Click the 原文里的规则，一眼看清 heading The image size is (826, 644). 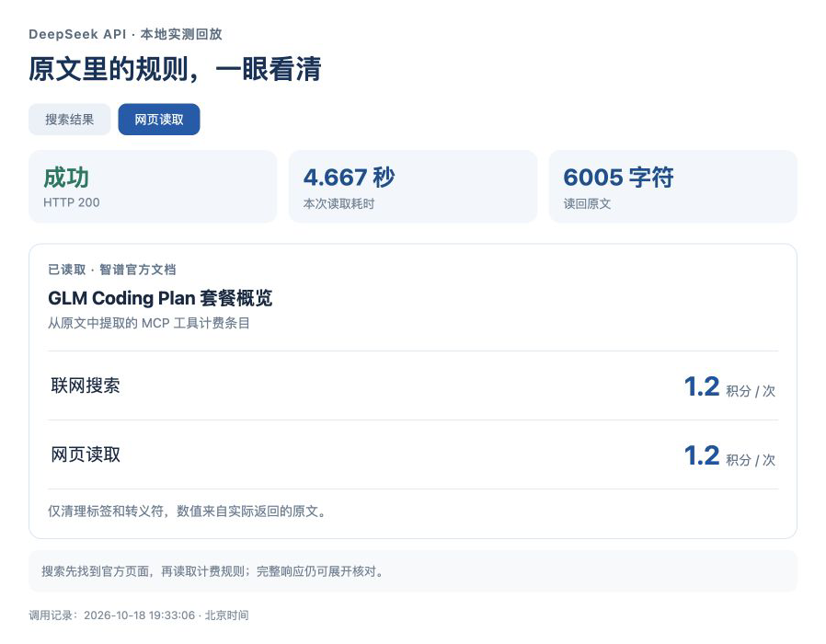[175, 69]
